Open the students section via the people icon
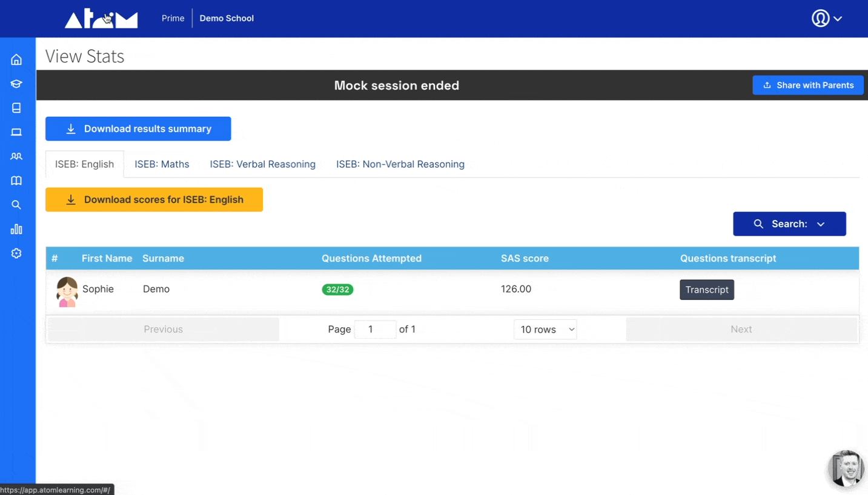868x495 pixels. (x=16, y=156)
